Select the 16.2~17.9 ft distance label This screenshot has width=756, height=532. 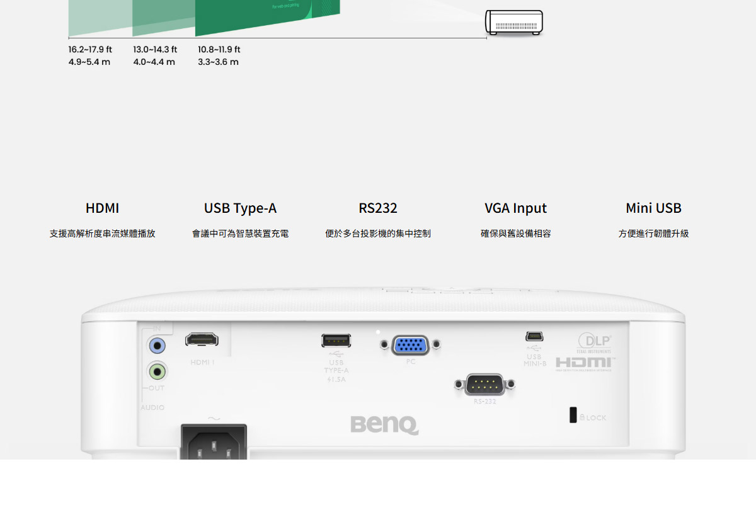tap(92, 49)
